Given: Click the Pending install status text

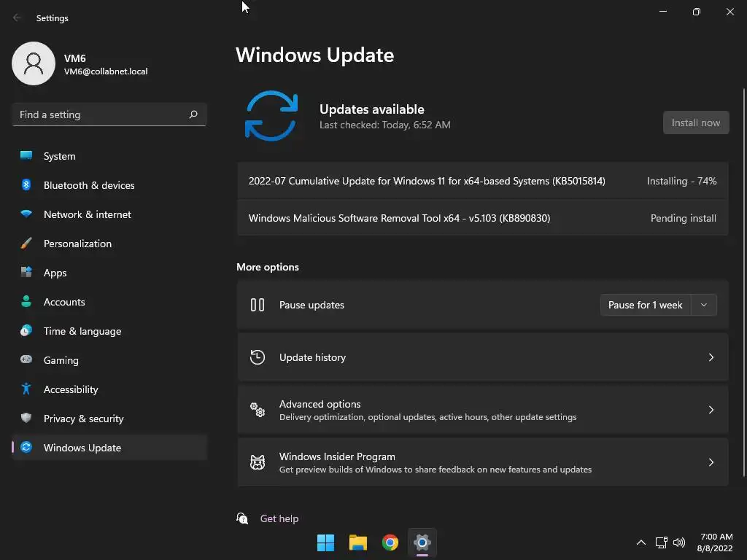Looking at the screenshot, I should pos(683,218).
